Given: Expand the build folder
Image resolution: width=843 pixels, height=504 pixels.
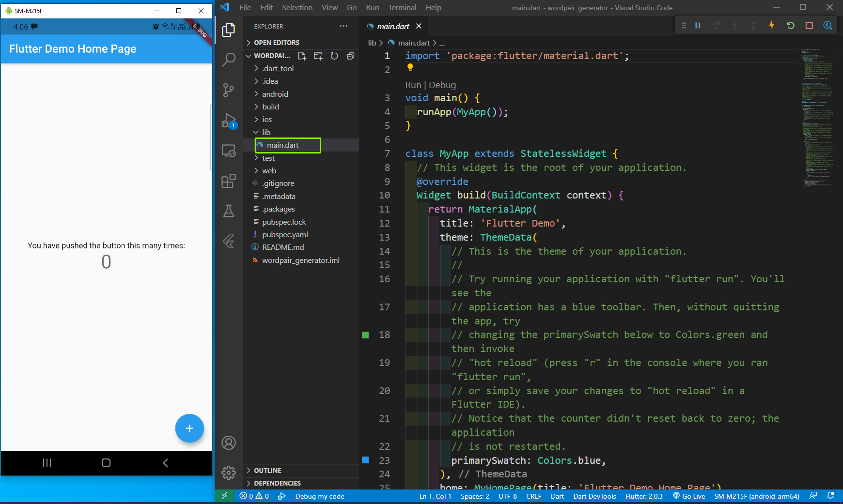Looking at the screenshot, I should pos(270,107).
